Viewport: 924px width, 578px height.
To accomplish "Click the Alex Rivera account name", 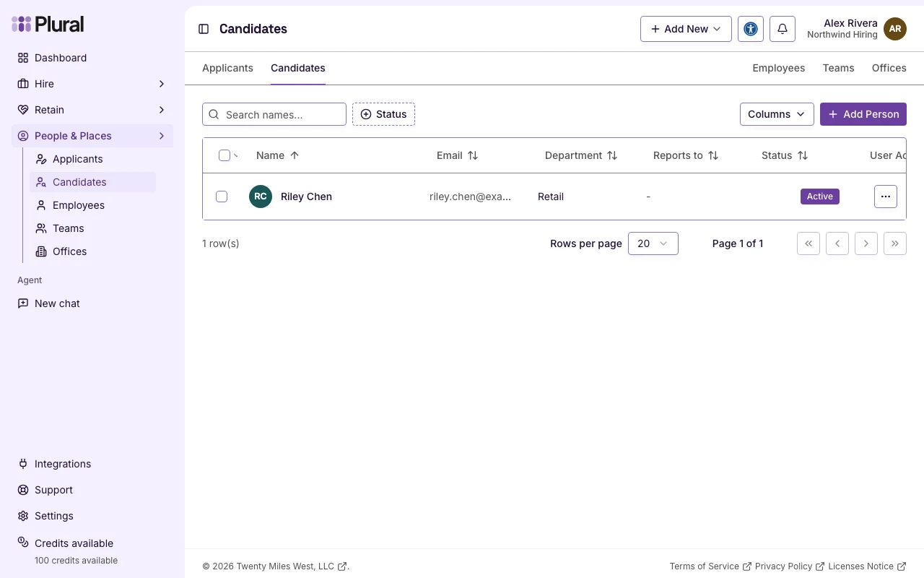I will tap(850, 23).
